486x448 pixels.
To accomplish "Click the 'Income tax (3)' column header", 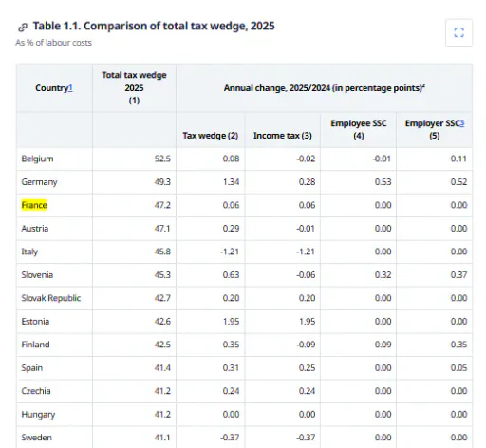I will click(x=283, y=136).
